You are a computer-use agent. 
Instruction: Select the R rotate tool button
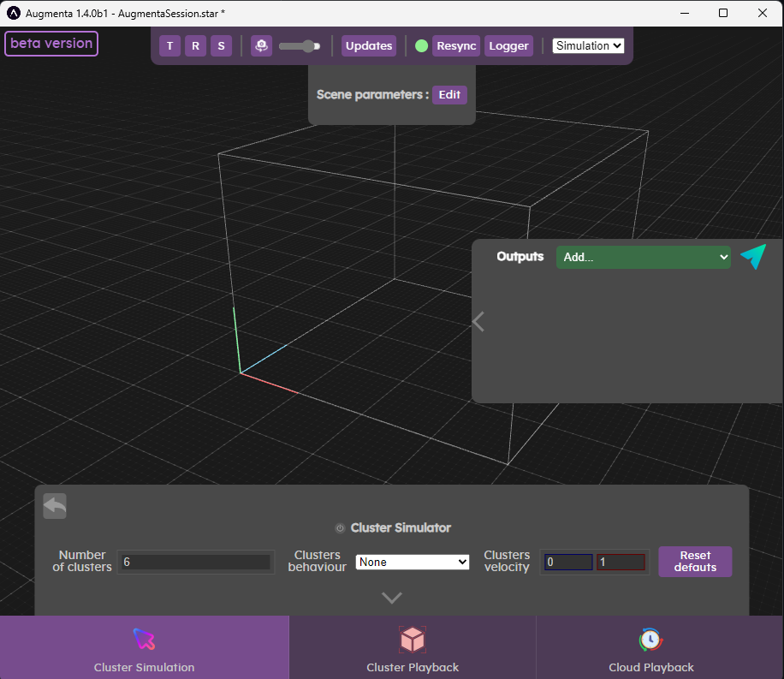click(195, 46)
